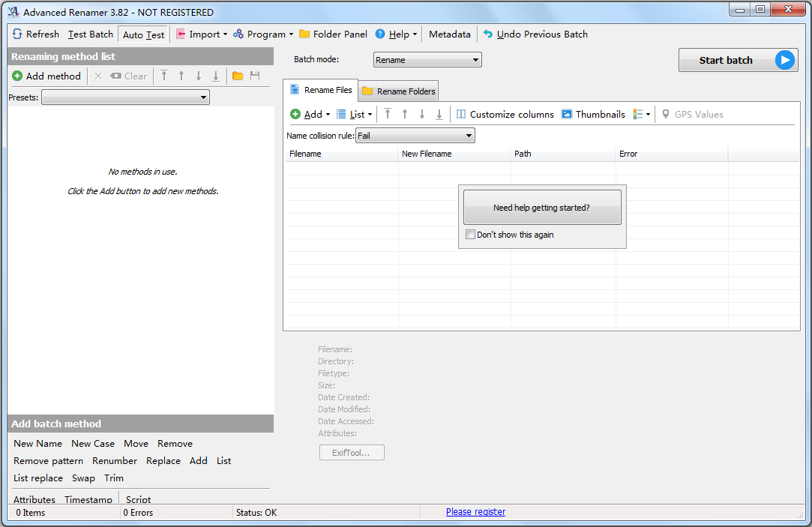Click the green Add method icon
This screenshot has height=527, width=812.
[x=17, y=76]
